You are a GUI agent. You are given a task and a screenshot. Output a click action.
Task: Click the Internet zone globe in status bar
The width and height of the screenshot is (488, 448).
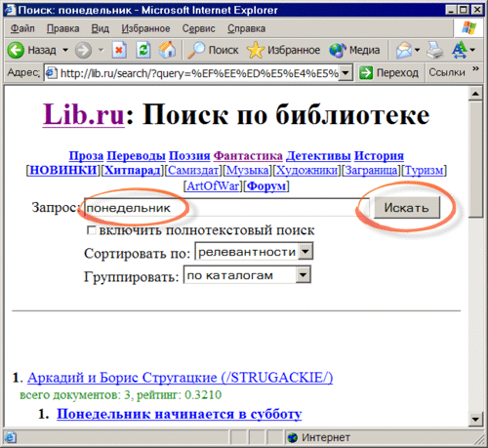292,437
